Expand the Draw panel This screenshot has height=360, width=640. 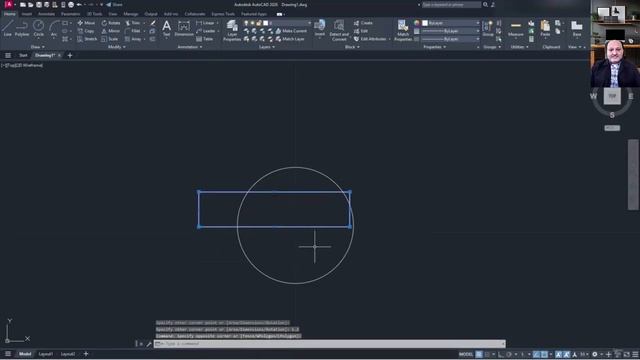click(38, 47)
